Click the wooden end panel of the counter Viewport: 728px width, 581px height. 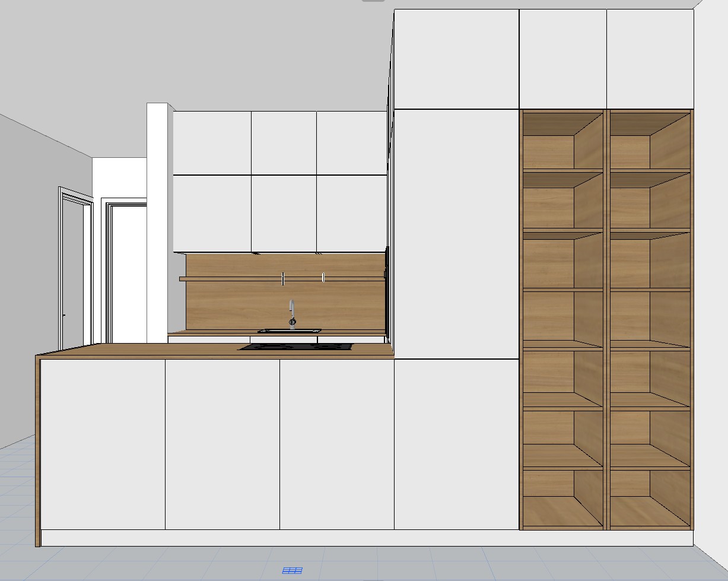[x=38, y=451]
